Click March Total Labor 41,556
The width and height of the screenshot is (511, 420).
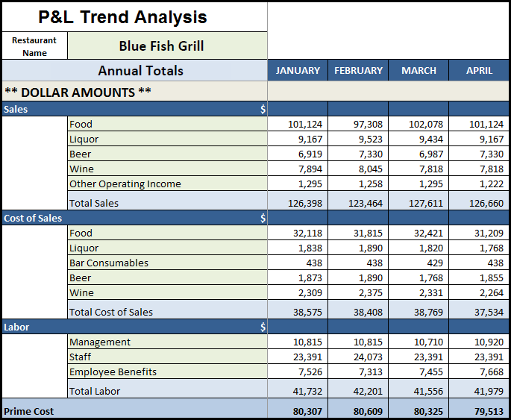click(418, 389)
